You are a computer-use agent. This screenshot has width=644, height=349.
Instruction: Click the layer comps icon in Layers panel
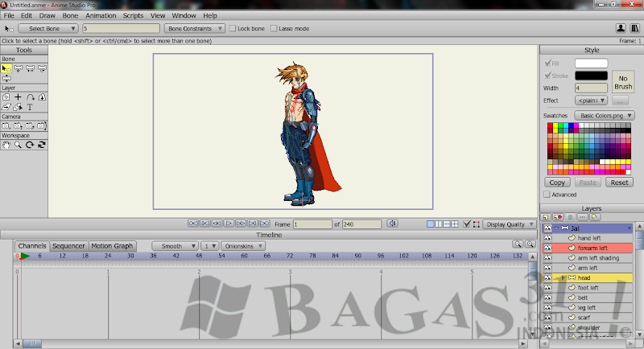594,217
